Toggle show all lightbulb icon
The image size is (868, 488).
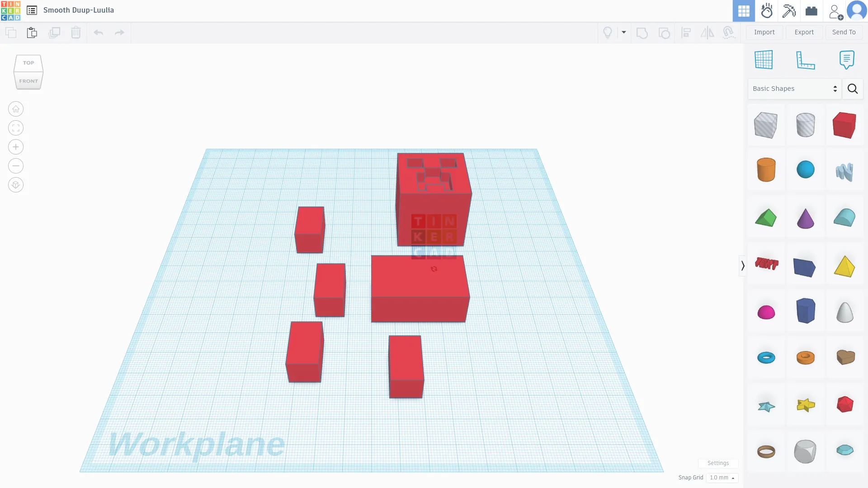click(x=608, y=33)
